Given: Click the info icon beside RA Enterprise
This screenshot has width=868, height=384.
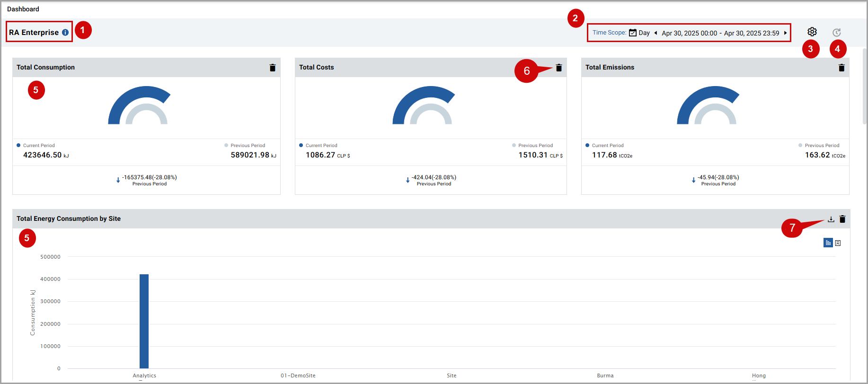Looking at the screenshot, I should coord(65,33).
